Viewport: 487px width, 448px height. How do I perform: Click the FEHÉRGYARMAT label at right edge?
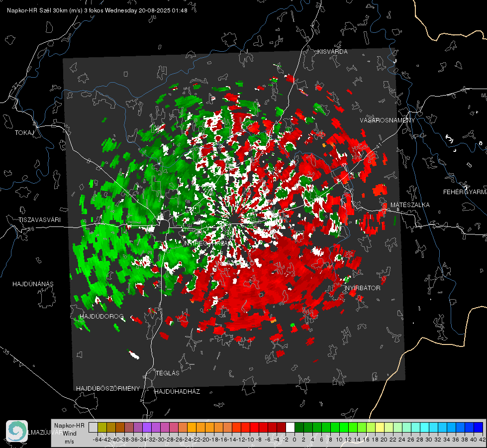[465, 192]
